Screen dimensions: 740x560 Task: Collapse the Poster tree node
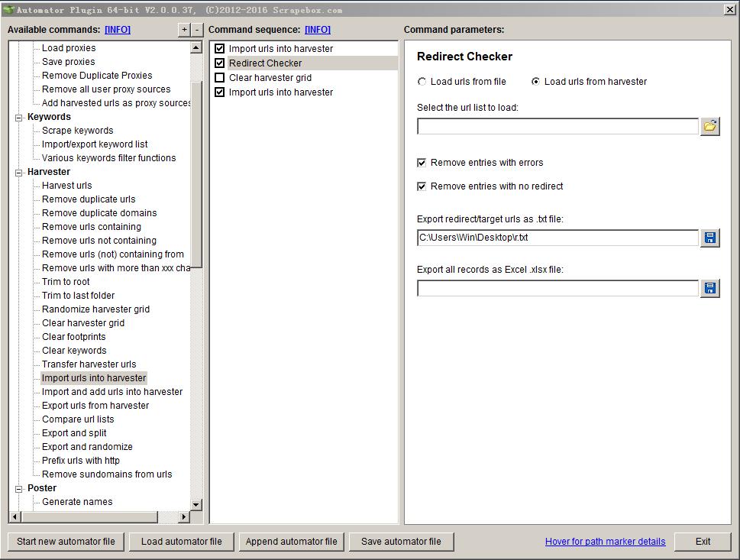(x=19, y=489)
